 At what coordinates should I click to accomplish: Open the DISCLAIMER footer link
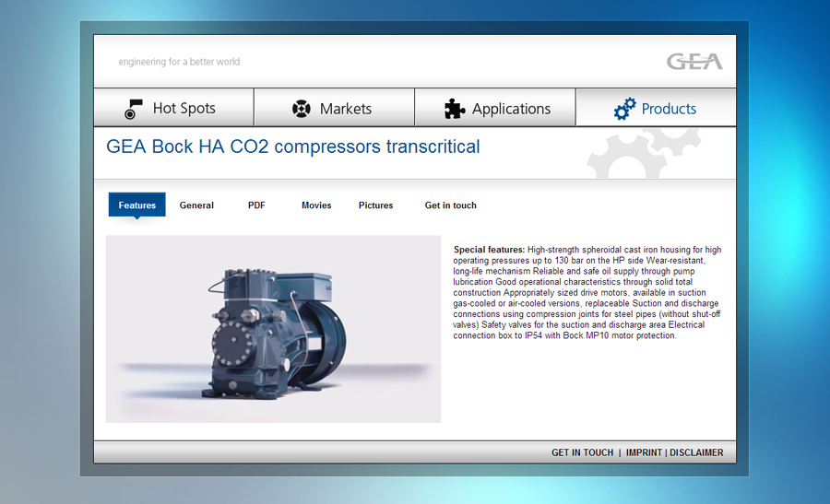click(696, 452)
